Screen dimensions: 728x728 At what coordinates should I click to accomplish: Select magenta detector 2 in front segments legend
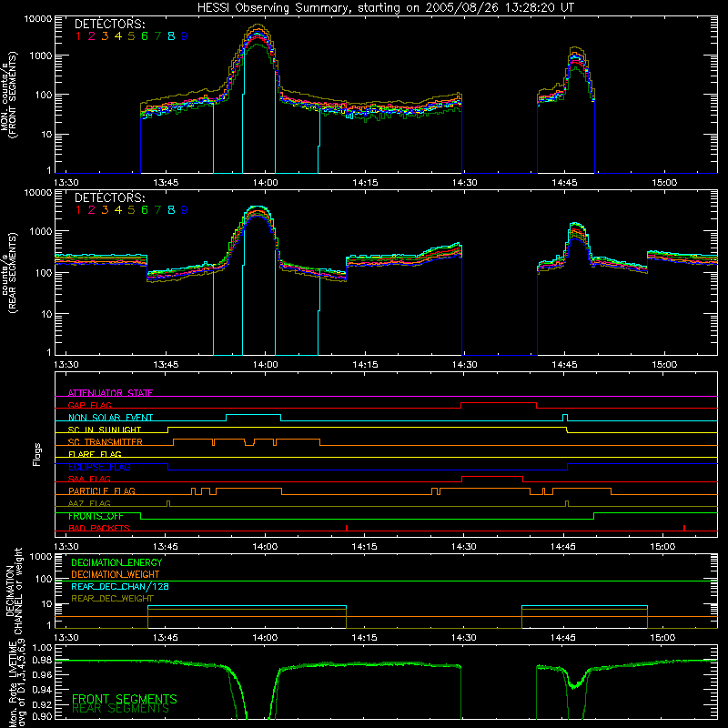point(92,36)
